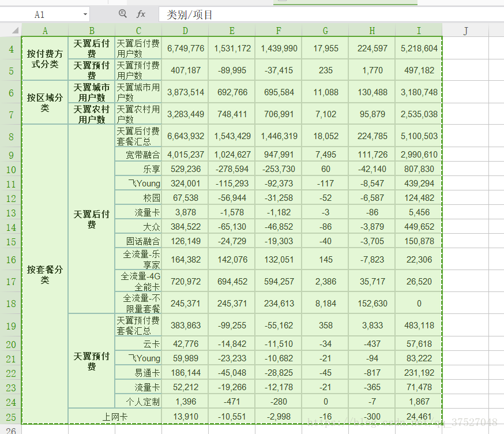Click the select-all corner triangle
The height and width of the screenshot is (434, 504).
point(15,31)
